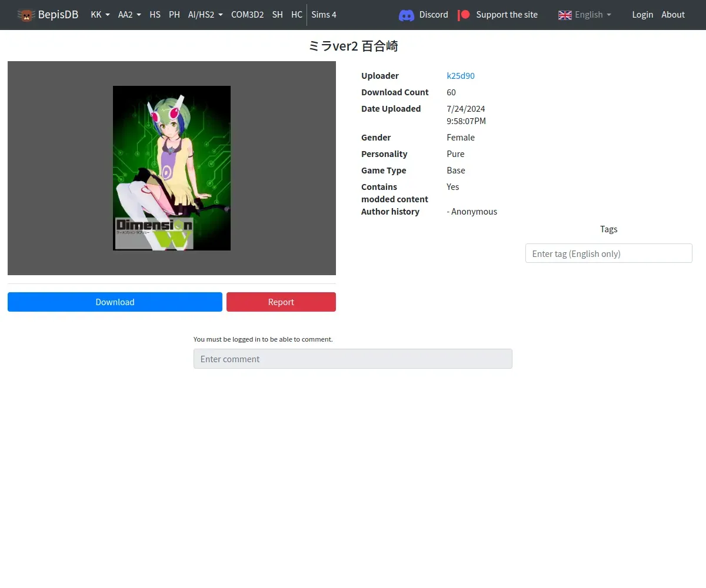The width and height of the screenshot is (706, 588).
Task: Go to the PH section
Action: 174,15
